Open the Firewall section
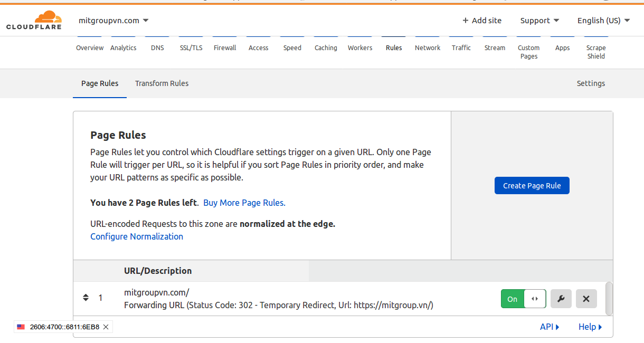This screenshot has width=644, height=343. pyautogui.click(x=225, y=47)
